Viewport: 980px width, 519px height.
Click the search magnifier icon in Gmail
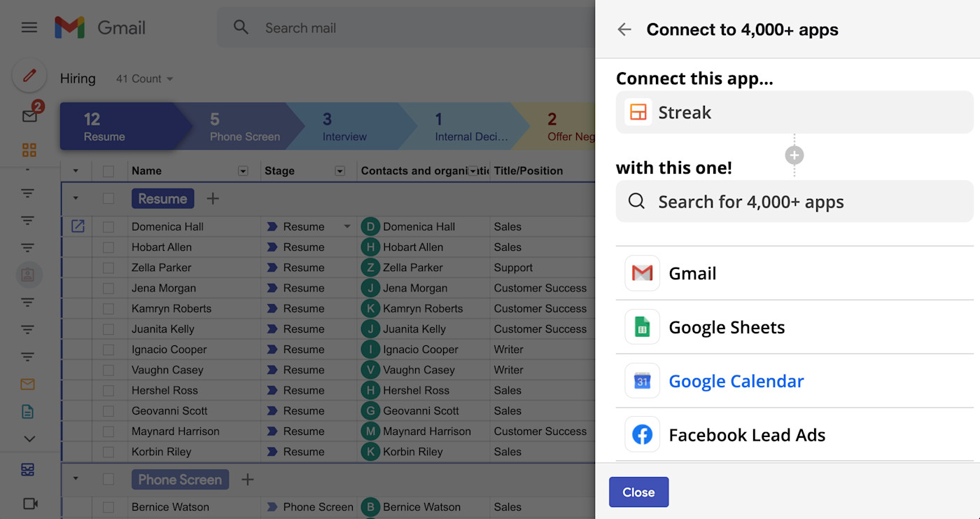(241, 28)
